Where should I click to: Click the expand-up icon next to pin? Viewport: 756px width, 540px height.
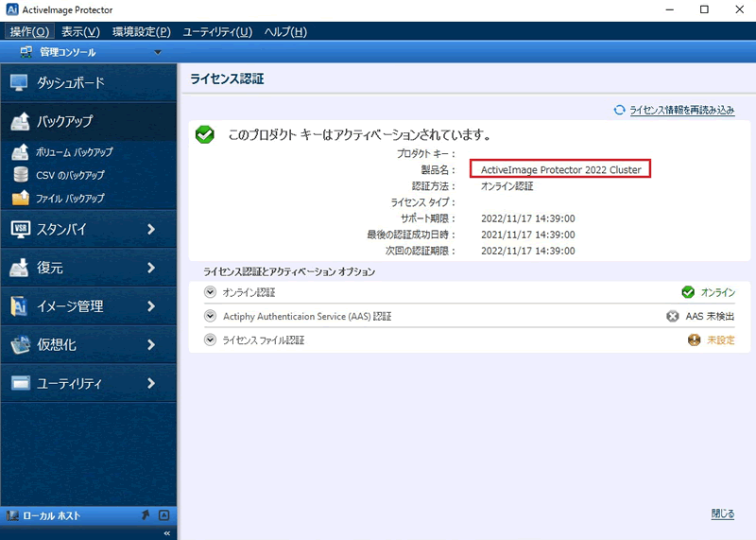163,514
